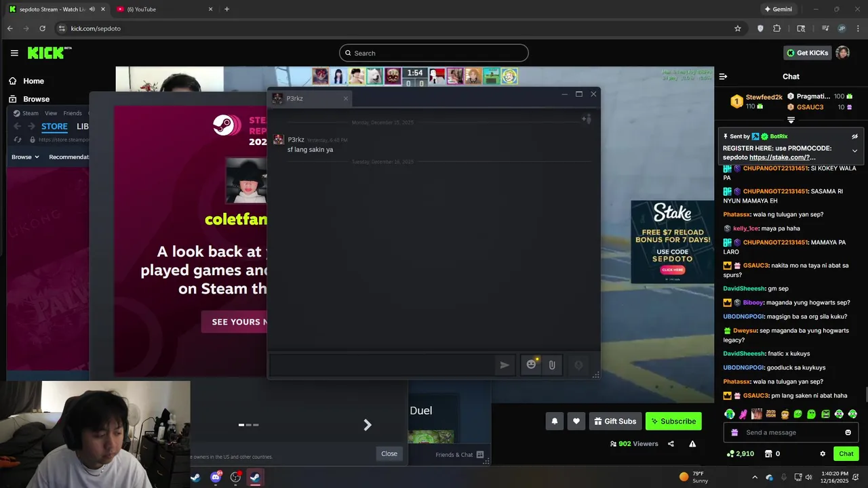Click P3rkz username in chat message
The width and height of the screenshot is (868, 488).
tap(296, 140)
